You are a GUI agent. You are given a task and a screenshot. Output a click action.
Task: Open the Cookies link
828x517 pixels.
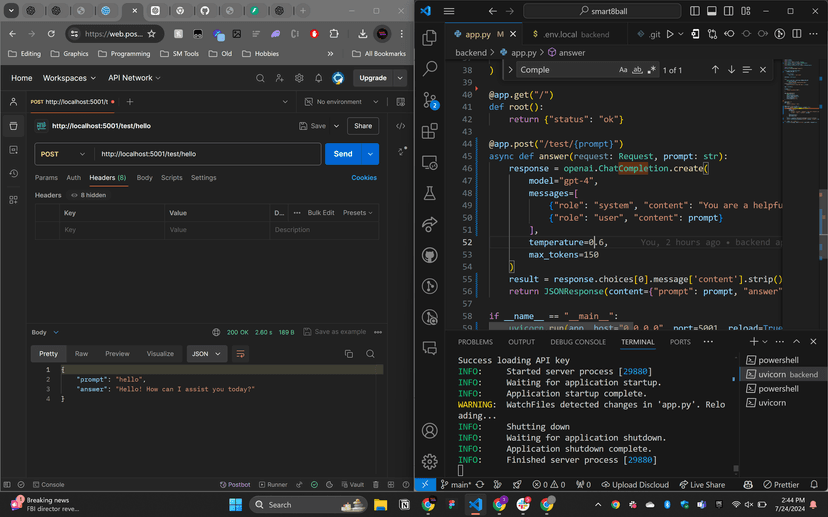click(364, 178)
